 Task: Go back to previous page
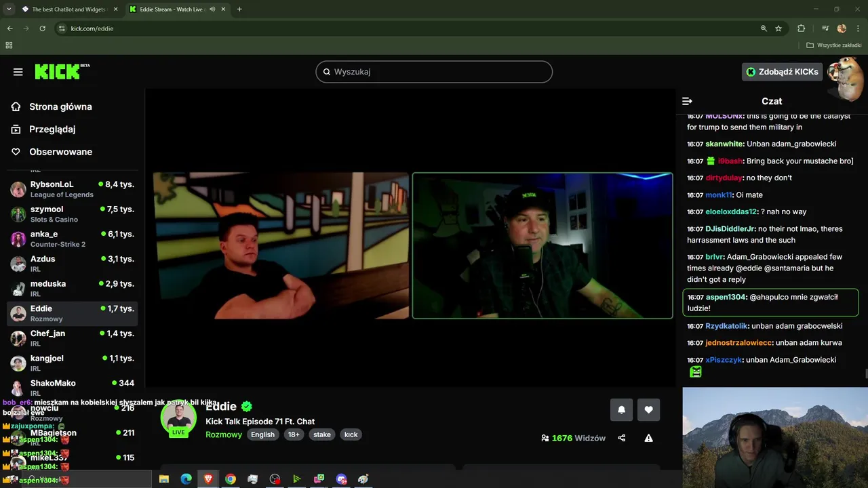[x=10, y=28]
